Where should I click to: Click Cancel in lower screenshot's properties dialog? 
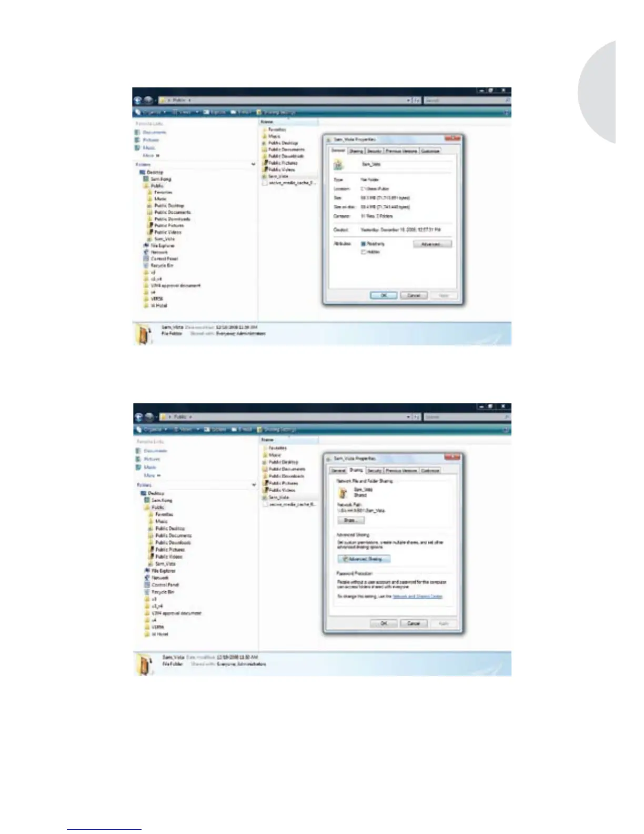(x=414, y=623)
